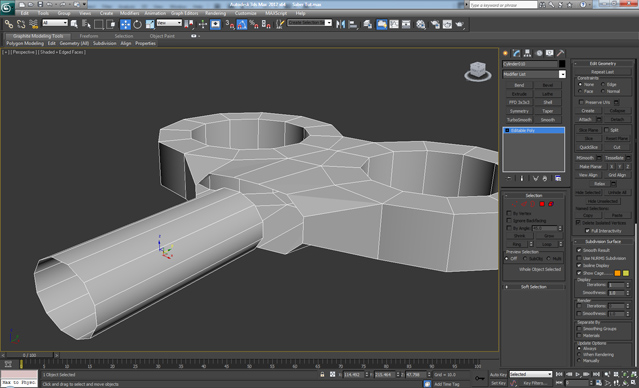Open the Modify command panel tab
This screenshot has height=388, width=639.
tap(517, 53)
